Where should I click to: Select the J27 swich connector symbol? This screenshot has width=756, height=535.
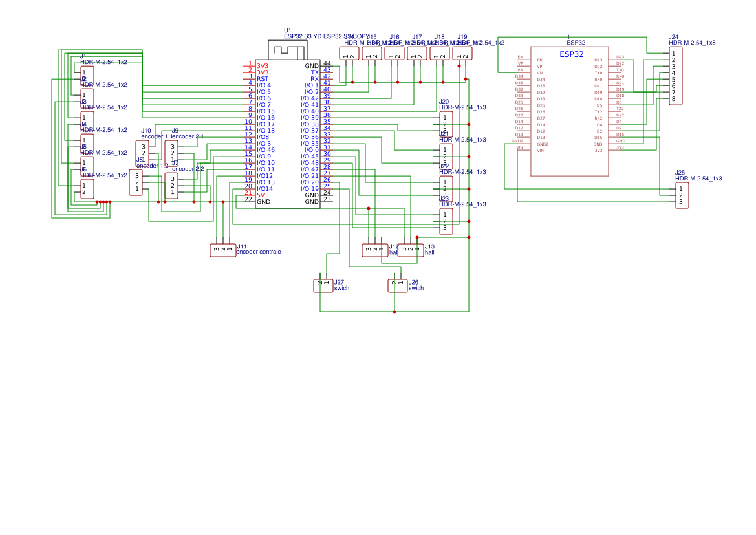(323, 285)
